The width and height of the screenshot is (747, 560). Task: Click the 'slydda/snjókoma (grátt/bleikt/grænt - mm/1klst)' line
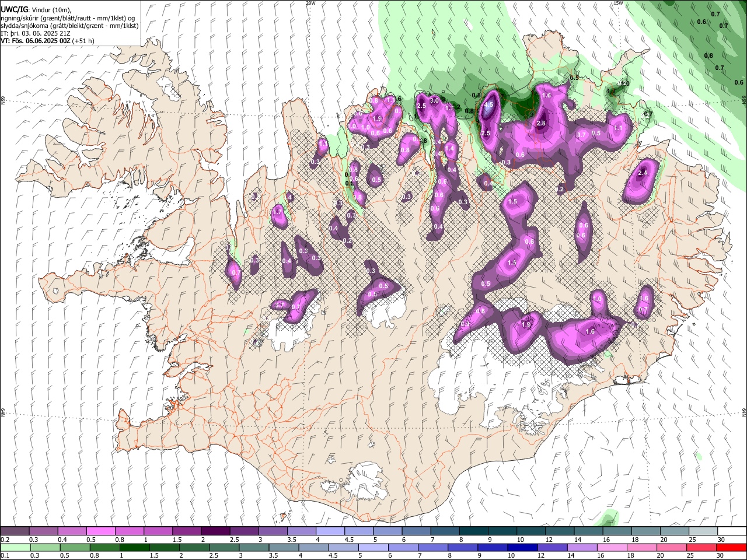click(x=69, y=26)
